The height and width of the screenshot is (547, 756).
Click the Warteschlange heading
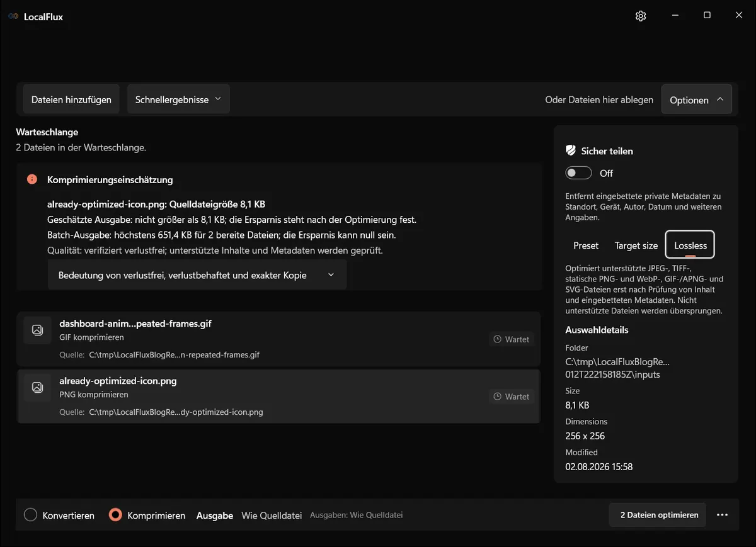[x=47, y=132]
